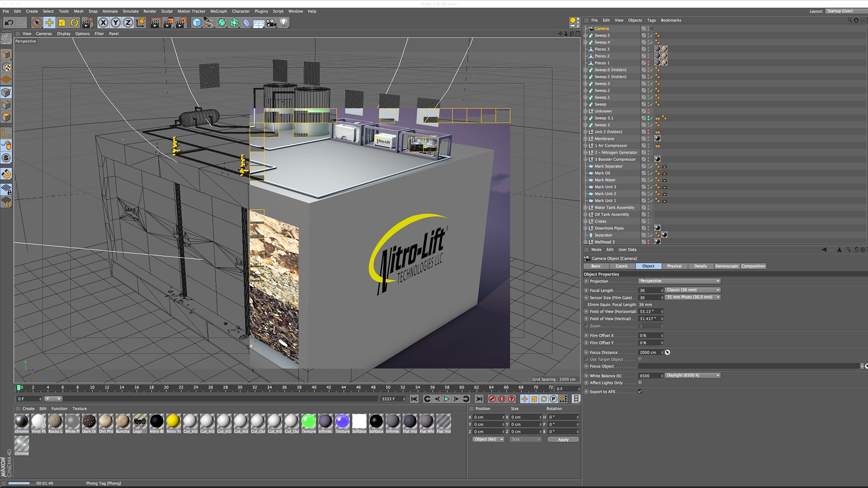This screenshot has height=488, width=868.
Task: Click the coordinate system icon
Action: click(x=141, y=23)
